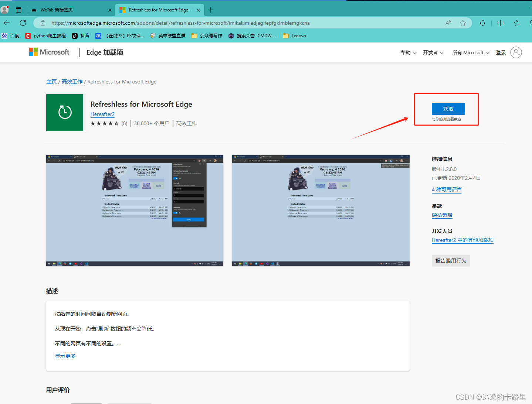Open the 在线PS bookmark
The image size is (532, 404).
(x=120, y=36)
